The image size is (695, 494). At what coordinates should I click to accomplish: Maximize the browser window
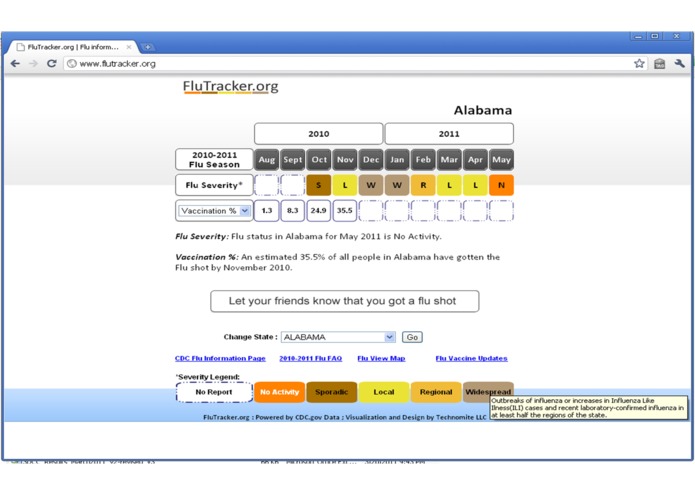(655, 36)
